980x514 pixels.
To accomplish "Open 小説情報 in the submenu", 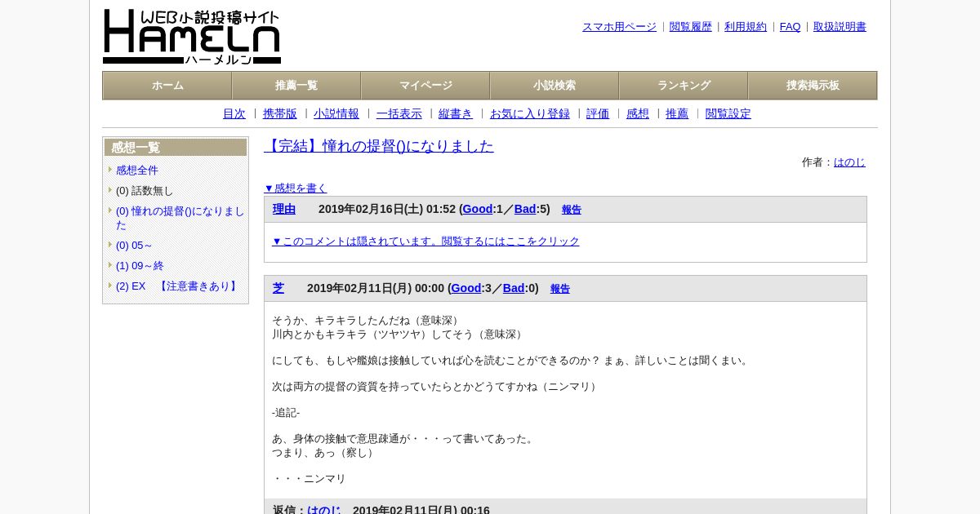I will pos(336,114).
